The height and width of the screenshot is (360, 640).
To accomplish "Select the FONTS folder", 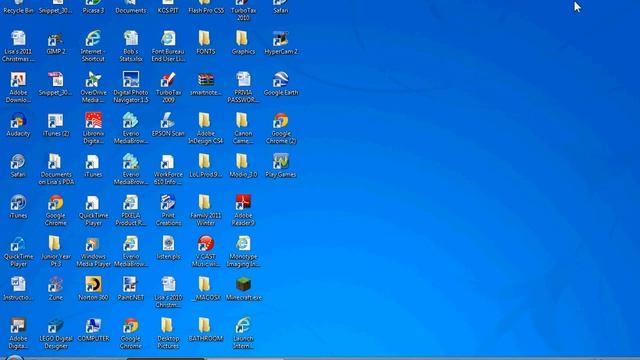I will [205, 42].
